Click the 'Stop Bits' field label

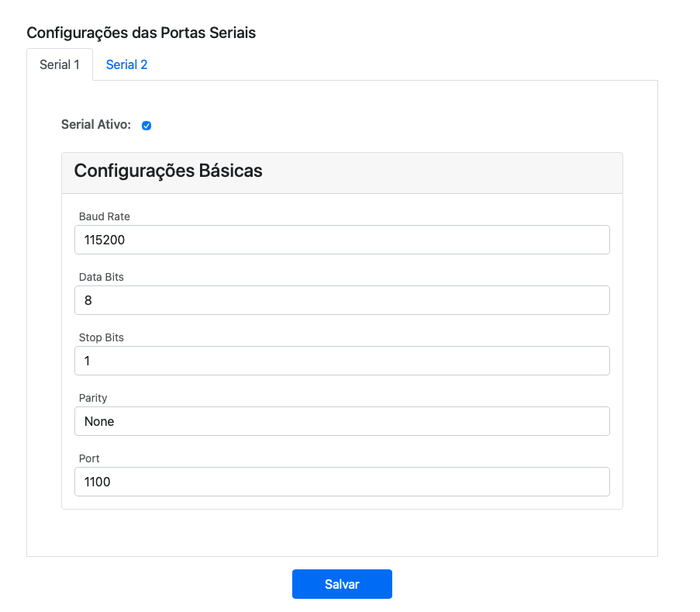point(102,337)
